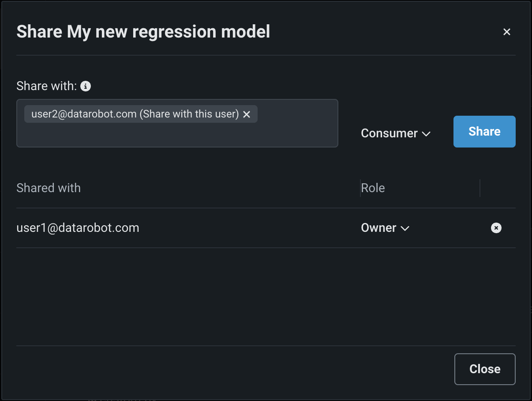
Task: Select the user2@datarobot.com chip text
Action: click(135, 114)
